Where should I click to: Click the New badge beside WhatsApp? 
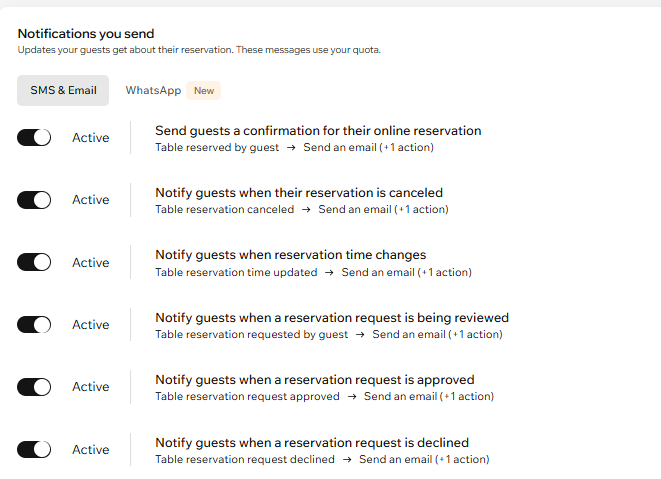coord(204,91)
